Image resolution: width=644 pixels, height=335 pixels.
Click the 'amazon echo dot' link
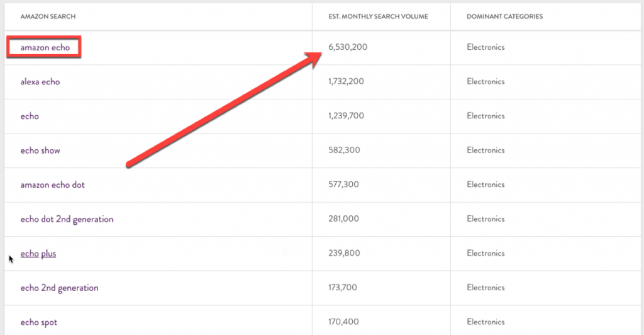53,185
